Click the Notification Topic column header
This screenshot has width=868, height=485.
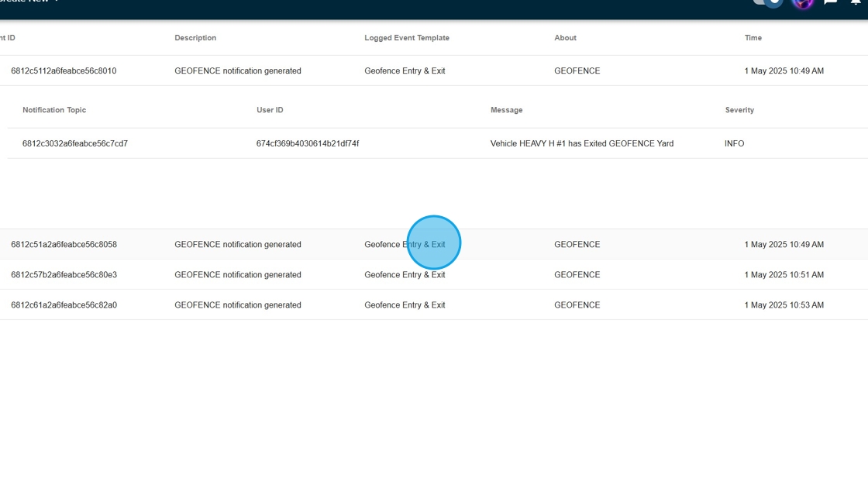coord(54,110)
